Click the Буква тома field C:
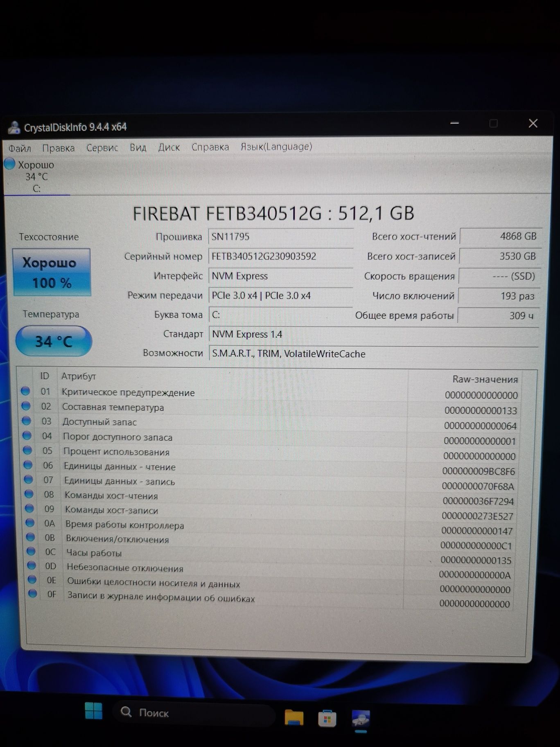This screenshot has width=560, height=747. pyautogui.click(x=280, y=315)
